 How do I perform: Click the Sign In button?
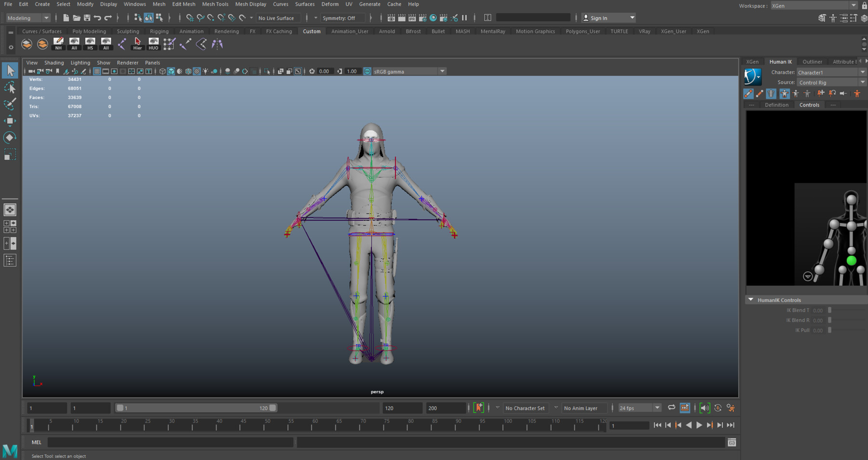pyautogui.click(x=608, y=18)
